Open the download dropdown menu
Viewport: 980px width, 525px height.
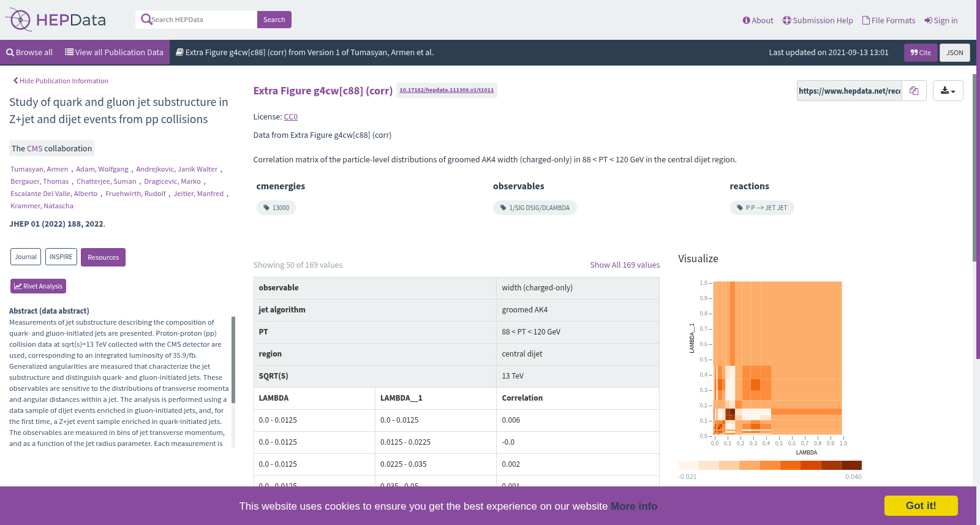tap(948, 91)
